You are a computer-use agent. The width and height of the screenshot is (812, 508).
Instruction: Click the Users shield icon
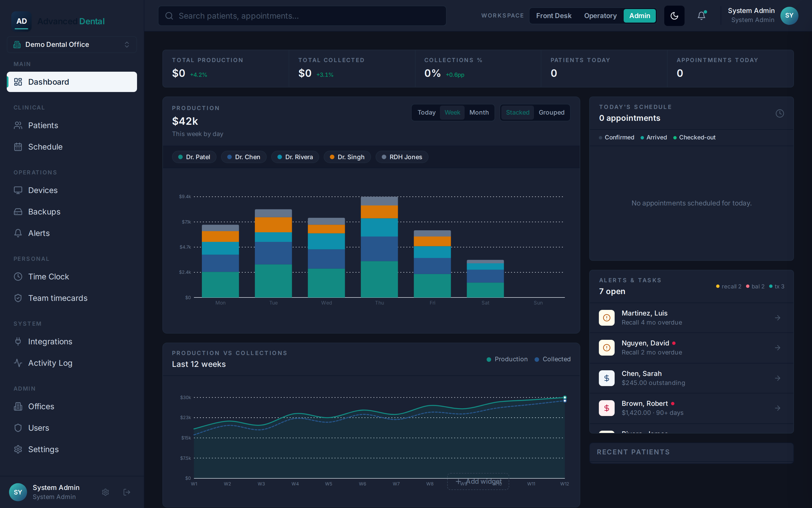click(x=18, y=428)
